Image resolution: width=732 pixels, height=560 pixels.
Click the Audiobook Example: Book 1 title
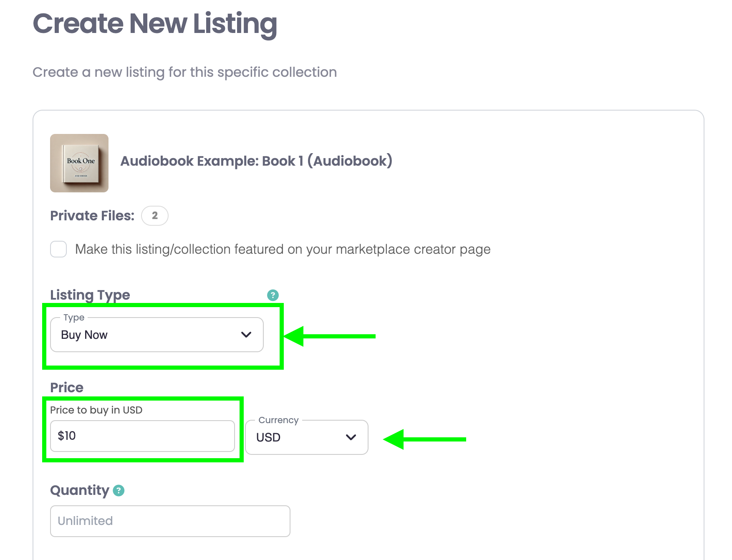click(x=256, y=161)
